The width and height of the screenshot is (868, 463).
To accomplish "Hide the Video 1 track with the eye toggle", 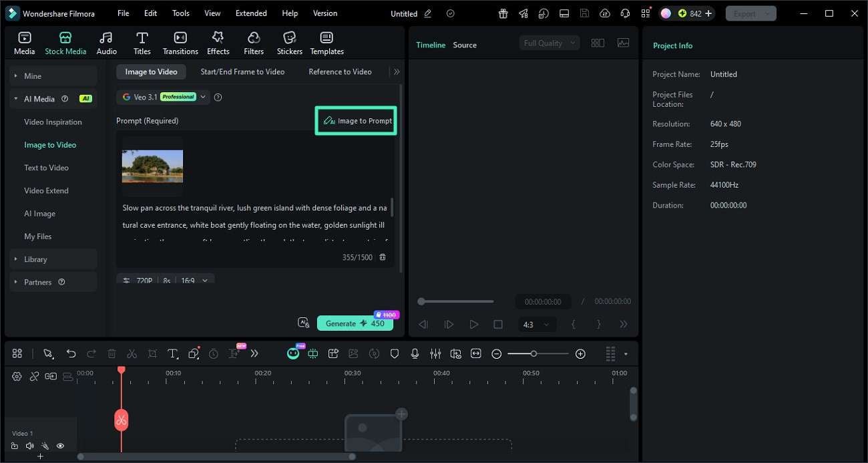I will pos(60,446).
